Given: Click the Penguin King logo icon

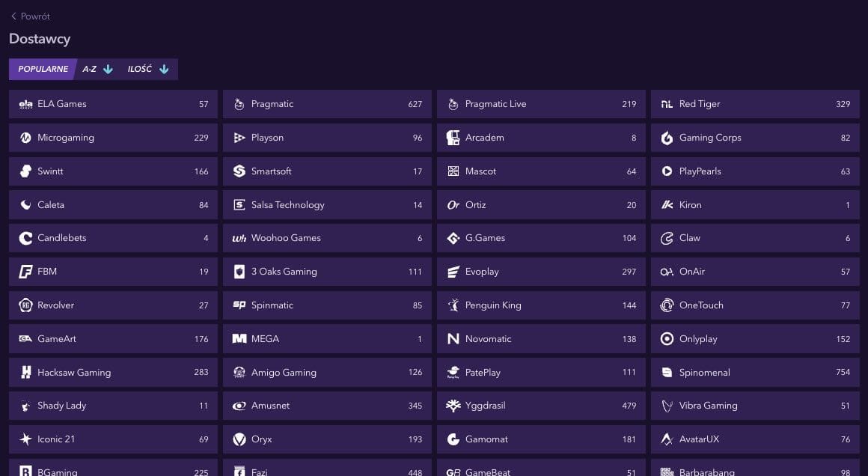Looking at the screenshot, I should (453, 305).
